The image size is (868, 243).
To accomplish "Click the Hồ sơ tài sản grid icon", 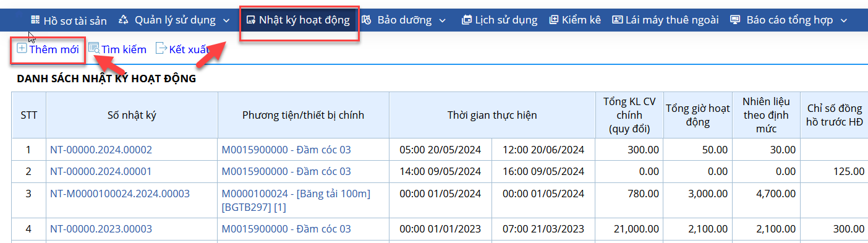I will tap(35, 20).
